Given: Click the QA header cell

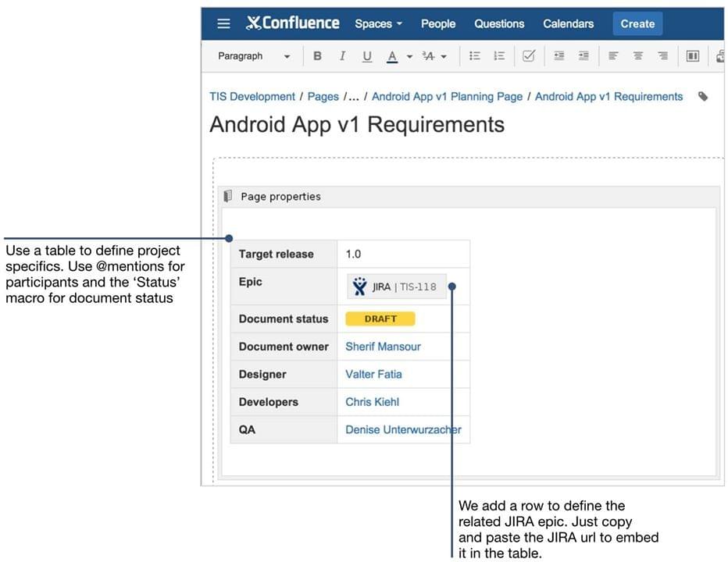Looking at the screenshot, I should coord(284,430).
